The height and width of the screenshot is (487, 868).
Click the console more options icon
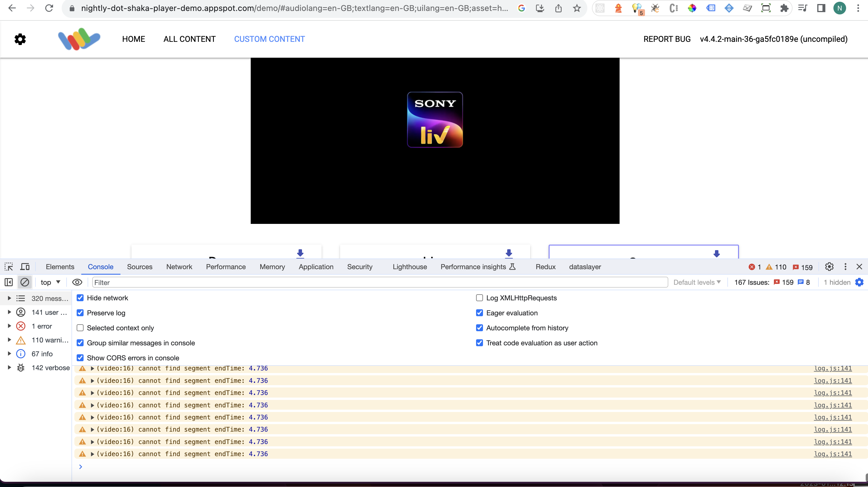tap(846, 266)
